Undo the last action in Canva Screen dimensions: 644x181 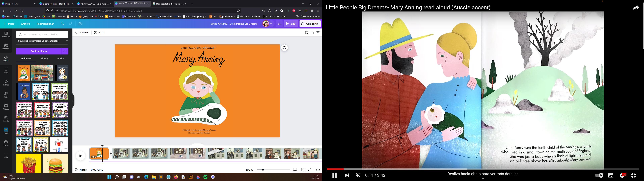click(63, 24)
